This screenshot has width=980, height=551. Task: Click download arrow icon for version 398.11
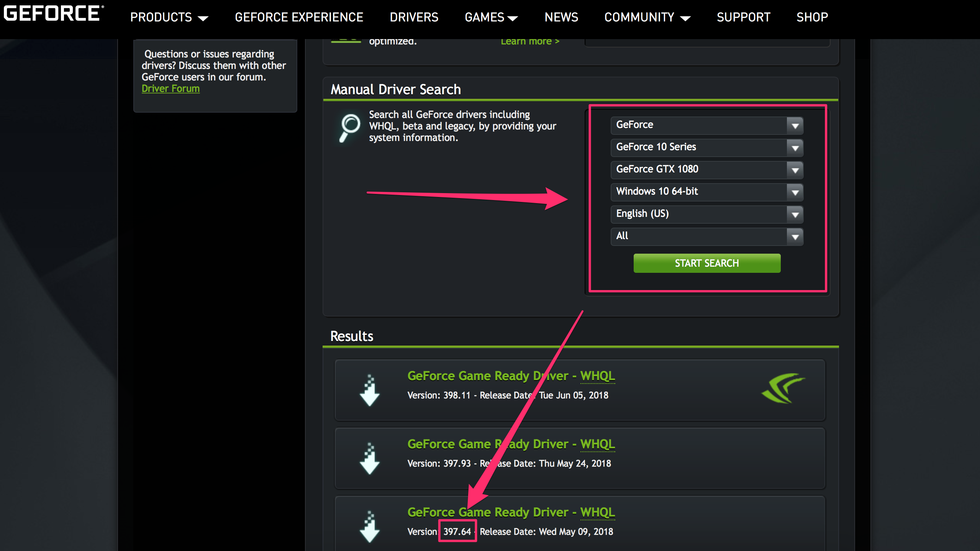point(370,390)
